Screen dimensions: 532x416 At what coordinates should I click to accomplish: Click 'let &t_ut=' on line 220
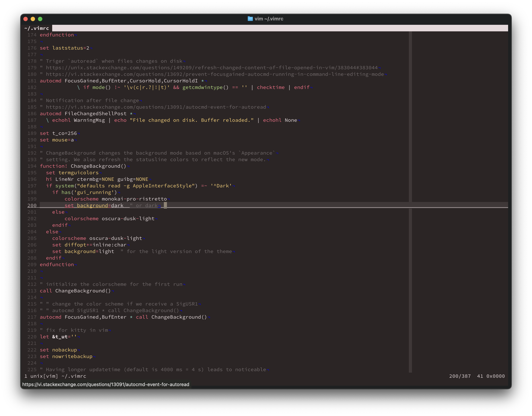(58, 337)
